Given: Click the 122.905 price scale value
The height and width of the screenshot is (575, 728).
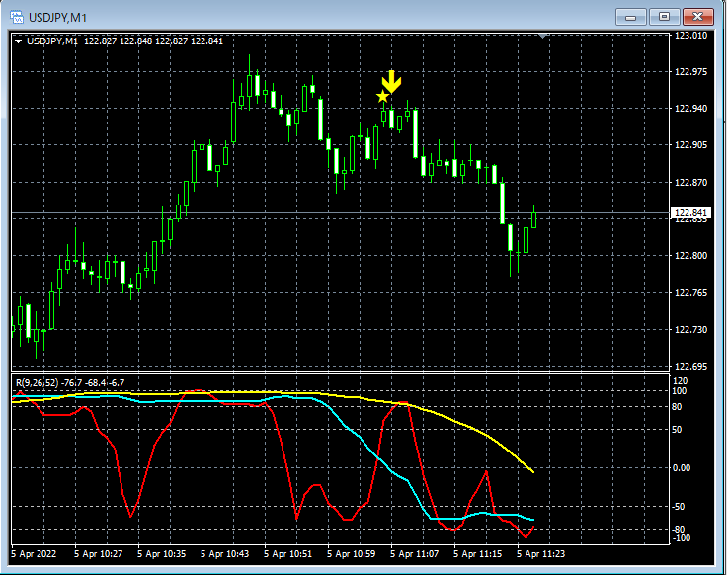Looking at the screenshot, I should 690,145.
